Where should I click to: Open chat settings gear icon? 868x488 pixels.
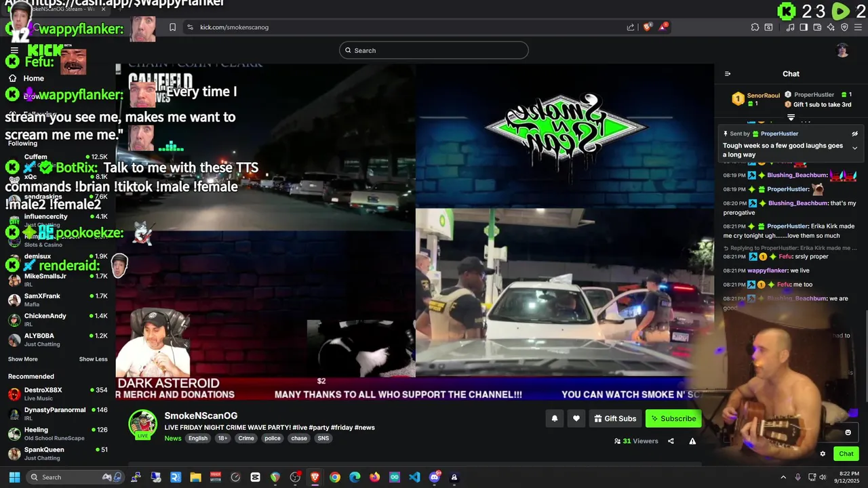pyautogui.click(x=823, y=454)
